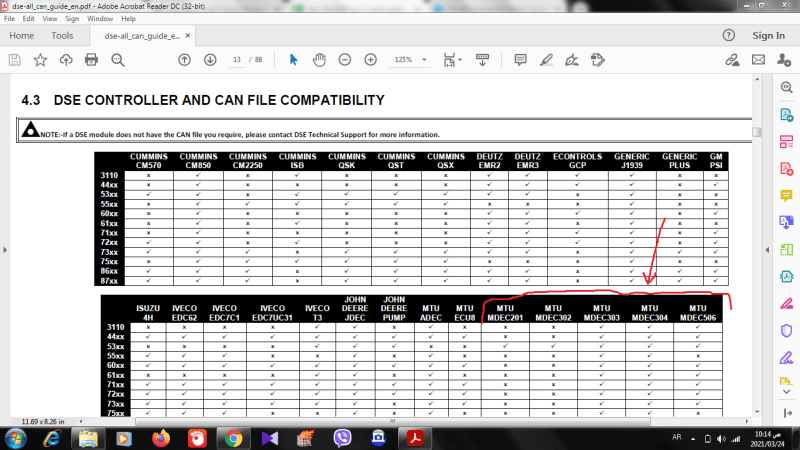Open the find text magnifier in toolbar
The width and height of the screenshot is (800, 450).
click(x=118, y=60)
